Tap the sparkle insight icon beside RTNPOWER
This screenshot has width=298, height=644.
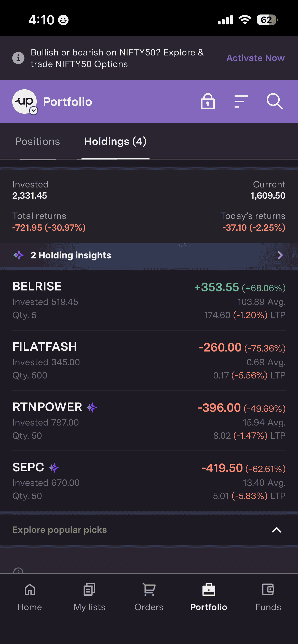pyautogui.click(x=92, y=407)
